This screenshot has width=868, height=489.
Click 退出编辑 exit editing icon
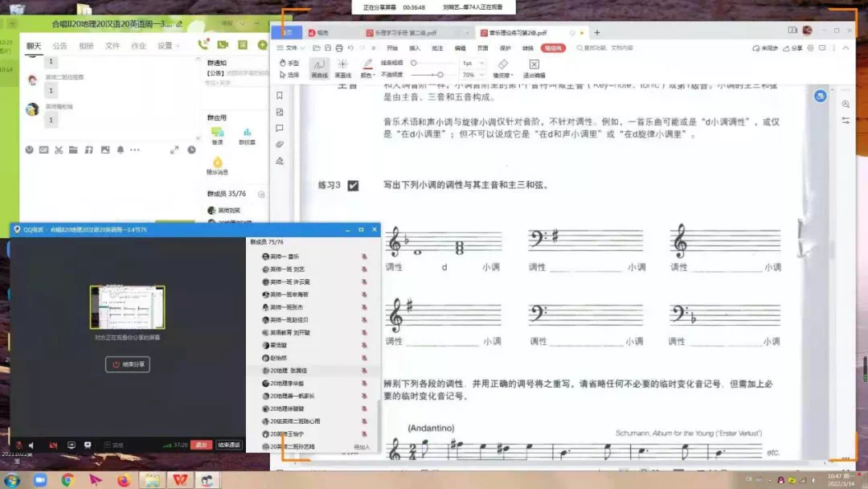click(534, 68)
